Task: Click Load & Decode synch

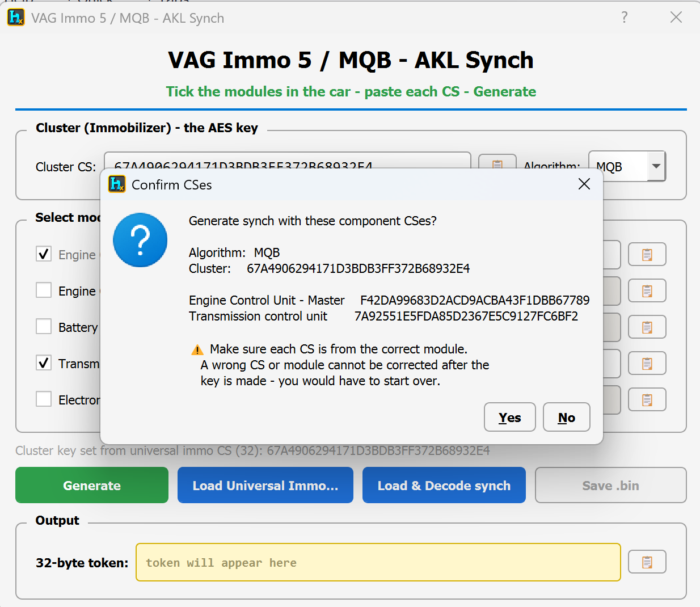Action: tap(444, 485)
